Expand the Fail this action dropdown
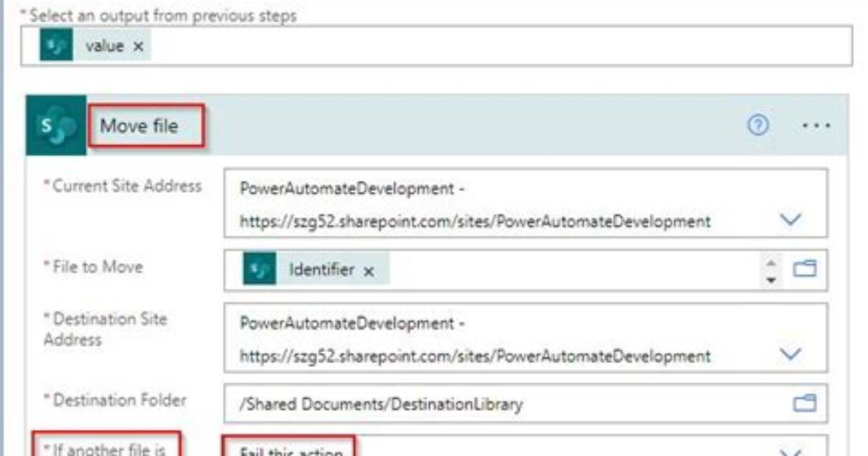Viewport: 868px width, 456px height. point(790,452)
